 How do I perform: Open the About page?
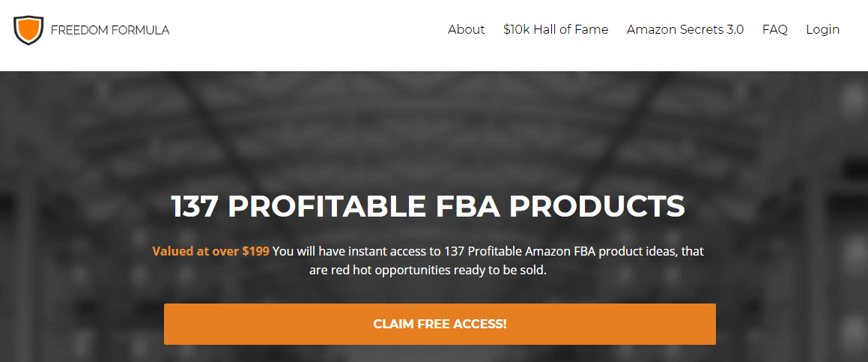(466, 30)
